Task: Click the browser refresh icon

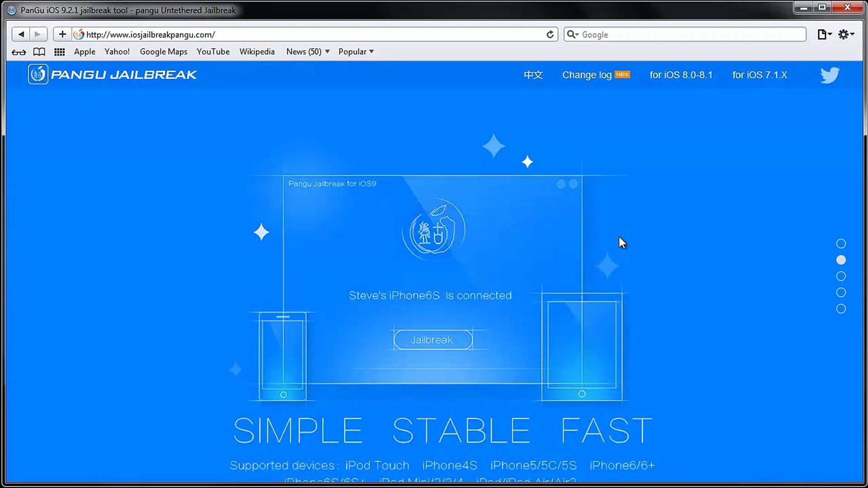Action: pyautogui.click(x=549, y=34)
